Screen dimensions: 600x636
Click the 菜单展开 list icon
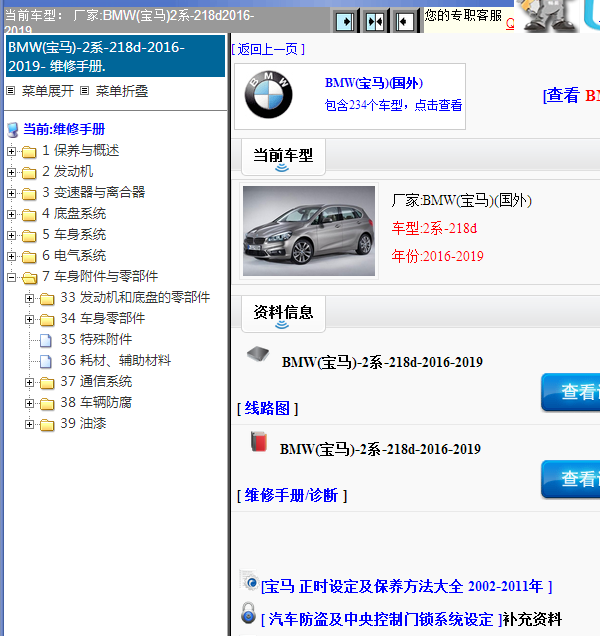[11, 90]
